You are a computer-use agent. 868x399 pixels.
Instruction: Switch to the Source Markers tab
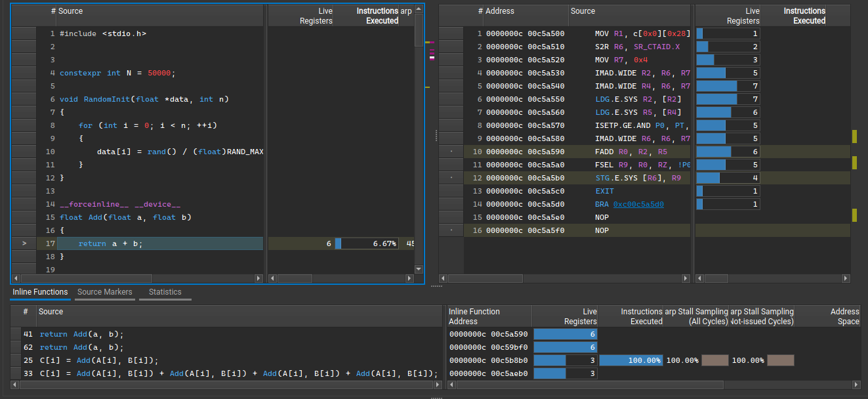pos(105,292)
